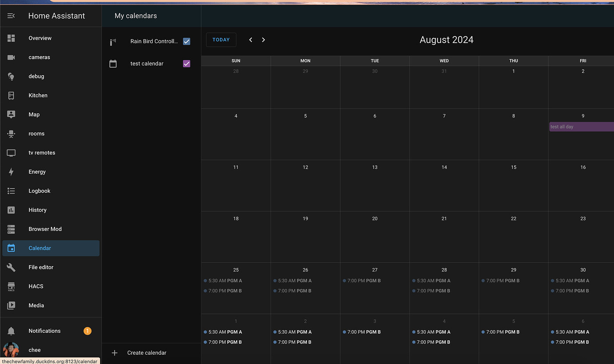Select the HACS sidebar icon
Screen dimensions: 614x364
pos(11,286)
